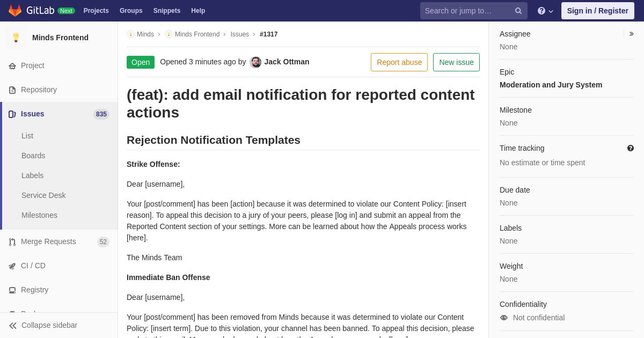Click Jack Ottman's avatar image
The width and height of the screenshot is (644, 338).
[x=255, y=62]
